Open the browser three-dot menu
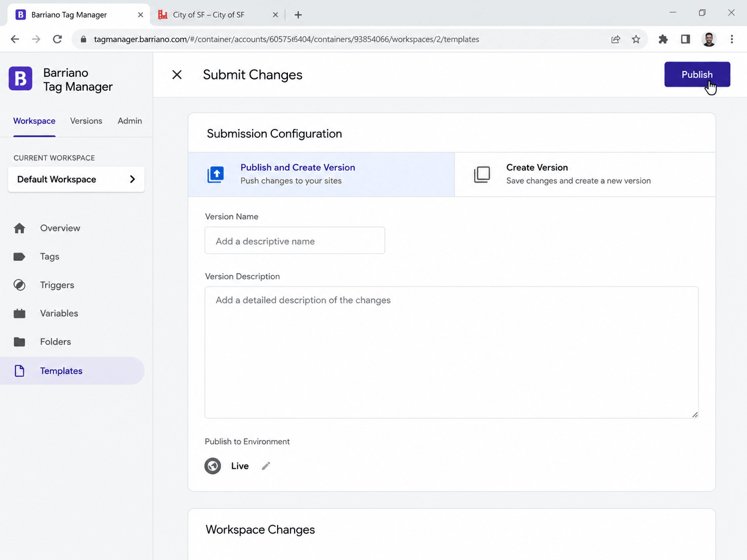Viewport: 747px width, 560px height. (732, 39)
